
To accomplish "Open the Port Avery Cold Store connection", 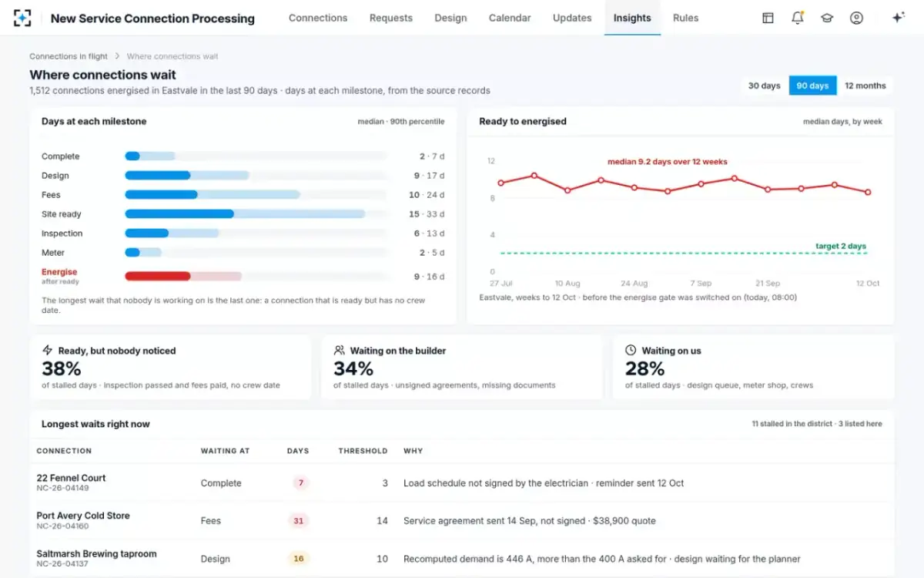I will [83, 516].
